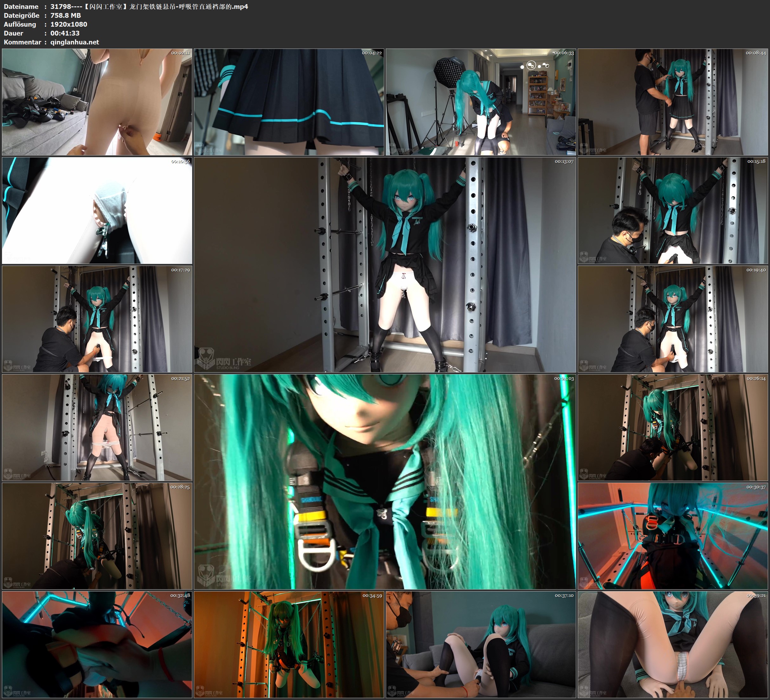This screenshot has width=770, height=700.
Task: Click the .mp4 file name text
Action: 149,6
